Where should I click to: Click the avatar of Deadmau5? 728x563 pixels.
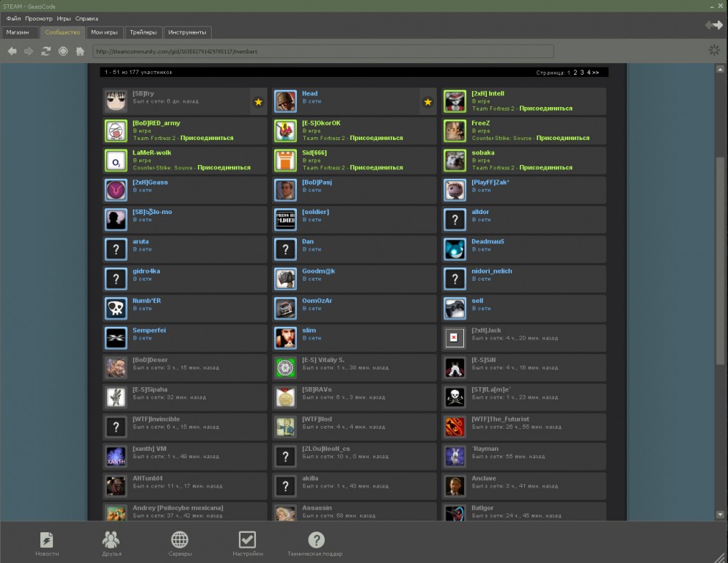pos(455,250)
